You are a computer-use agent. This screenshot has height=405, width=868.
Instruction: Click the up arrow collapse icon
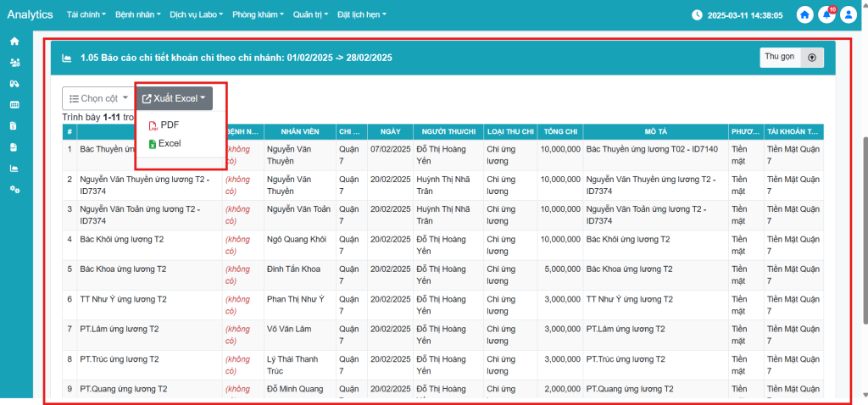tap(812, 58)
